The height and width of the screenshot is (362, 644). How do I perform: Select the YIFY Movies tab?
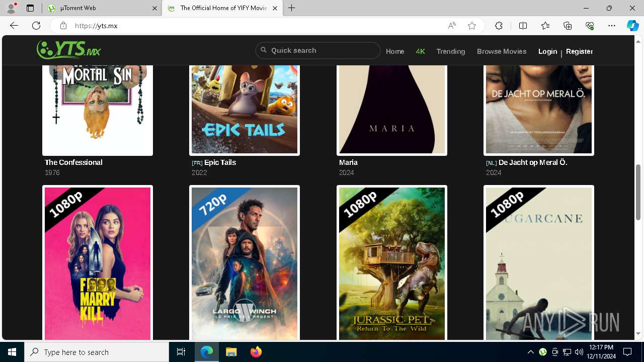pos(222,8)
